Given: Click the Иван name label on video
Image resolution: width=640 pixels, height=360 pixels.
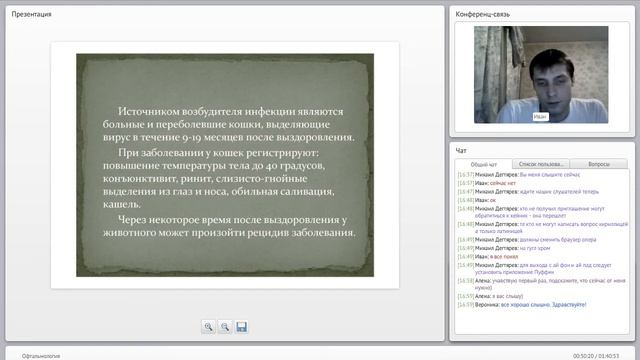Looking at the screenshot, I should tap(540, 117).
